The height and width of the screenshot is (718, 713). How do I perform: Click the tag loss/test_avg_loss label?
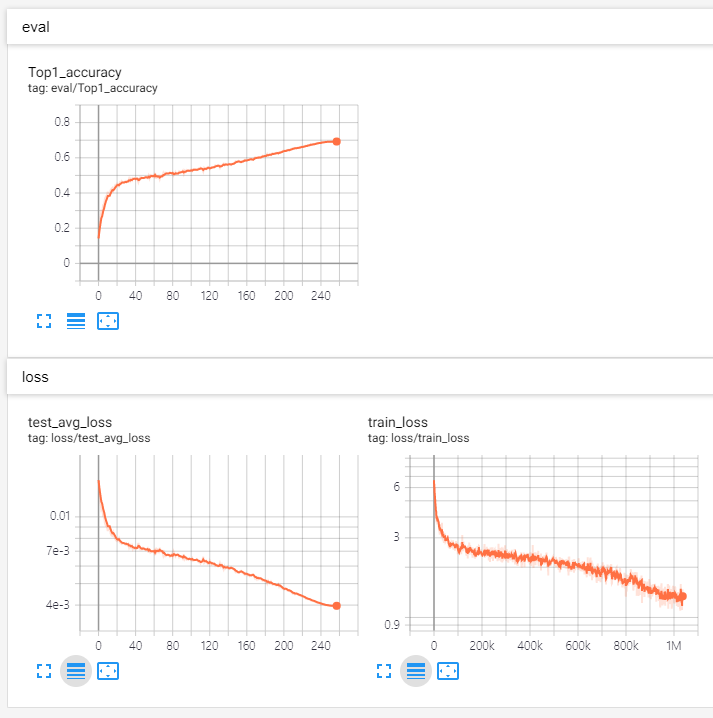[89, 438]
